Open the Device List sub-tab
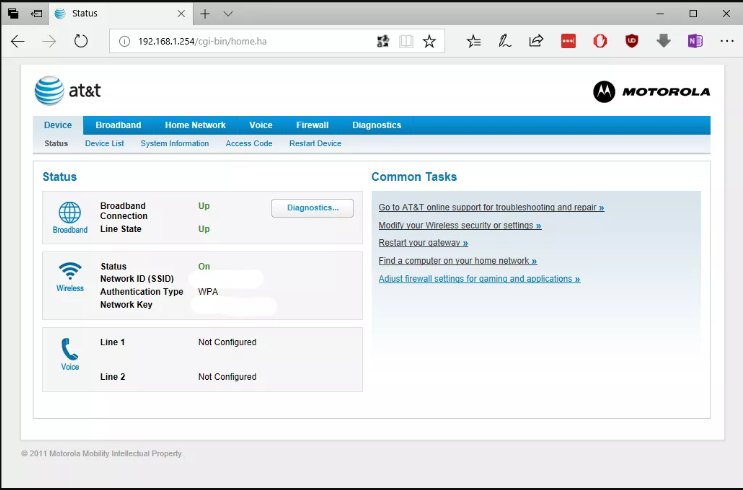 pos(104,143)
